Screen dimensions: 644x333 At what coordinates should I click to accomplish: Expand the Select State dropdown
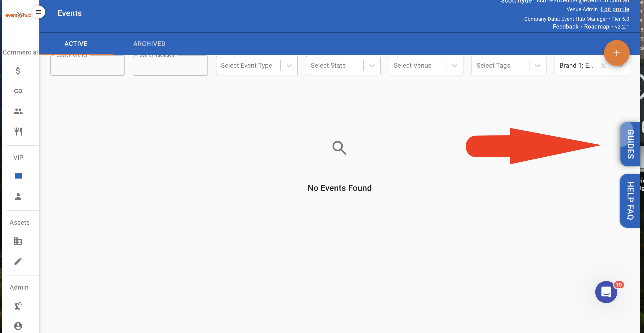(x=343, y=66)
